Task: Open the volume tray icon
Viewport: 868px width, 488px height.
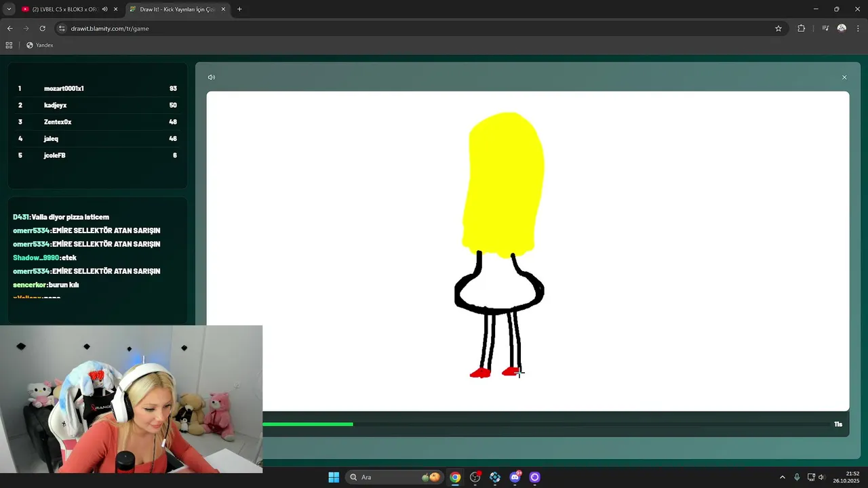Action: [821, 477]
